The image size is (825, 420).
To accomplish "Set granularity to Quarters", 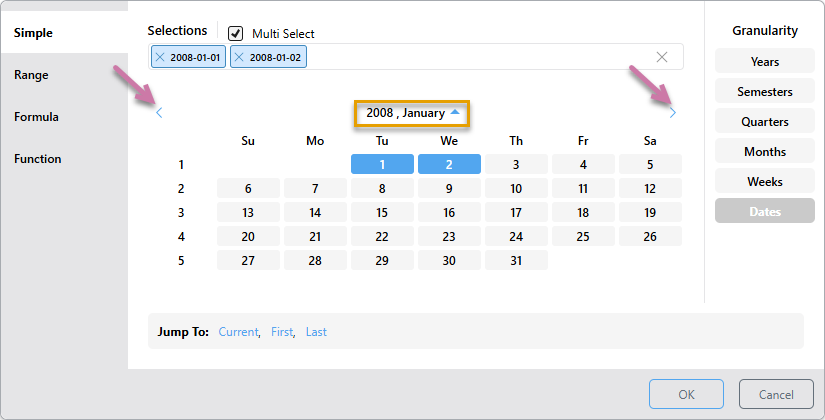I will (x=764, y=122).
